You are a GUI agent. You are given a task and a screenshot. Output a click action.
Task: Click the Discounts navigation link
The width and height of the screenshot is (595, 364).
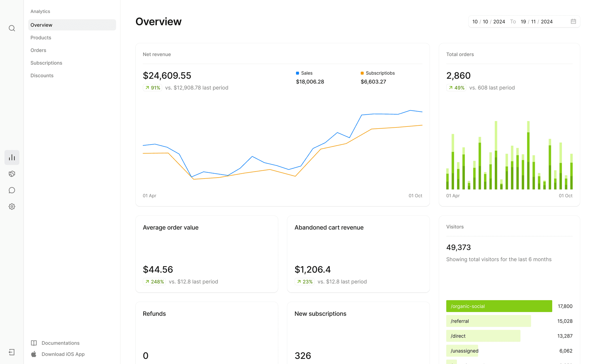(x=42, y=75)
